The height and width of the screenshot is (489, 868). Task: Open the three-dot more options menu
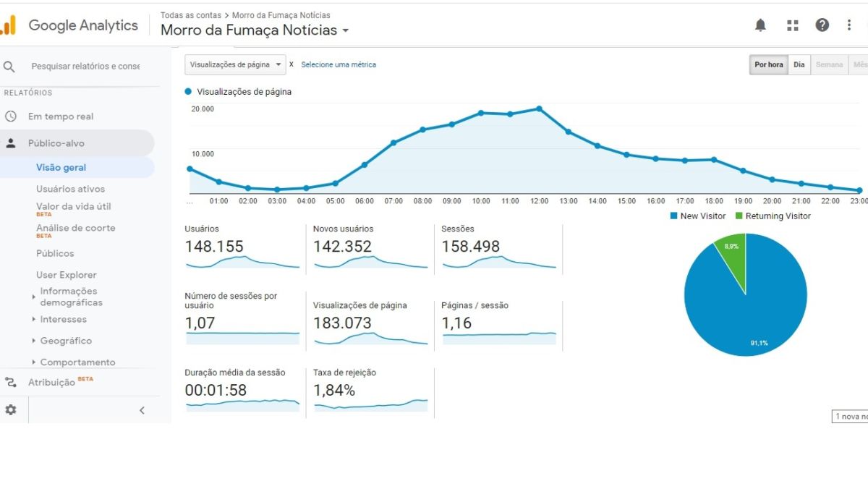pos(849,25)
